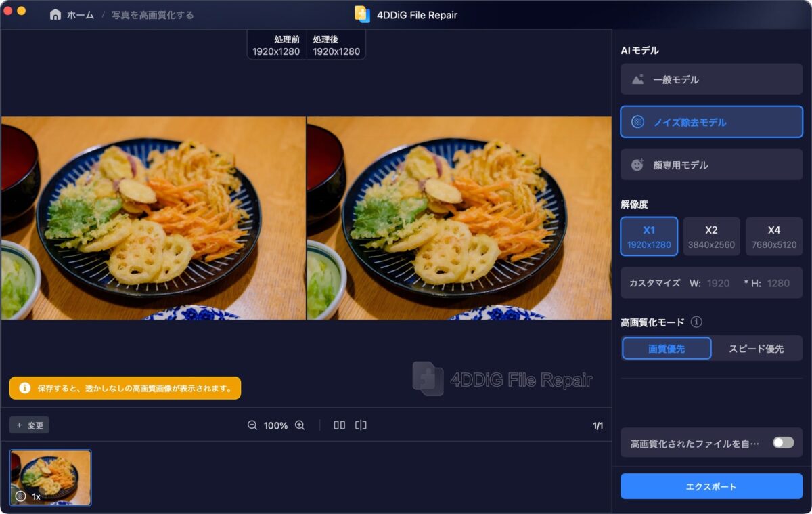
Task: Click the 変更 button to change image
Action: pos(29,425)
